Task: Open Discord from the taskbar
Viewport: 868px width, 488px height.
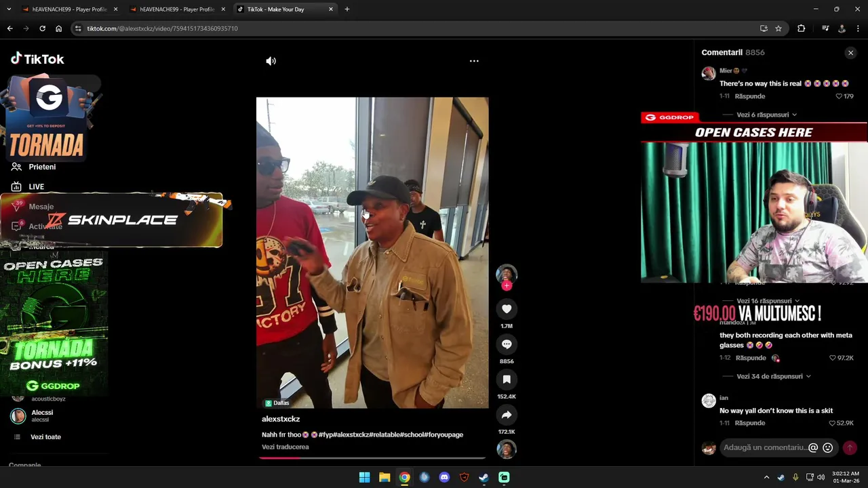Action: pos(444,477)
